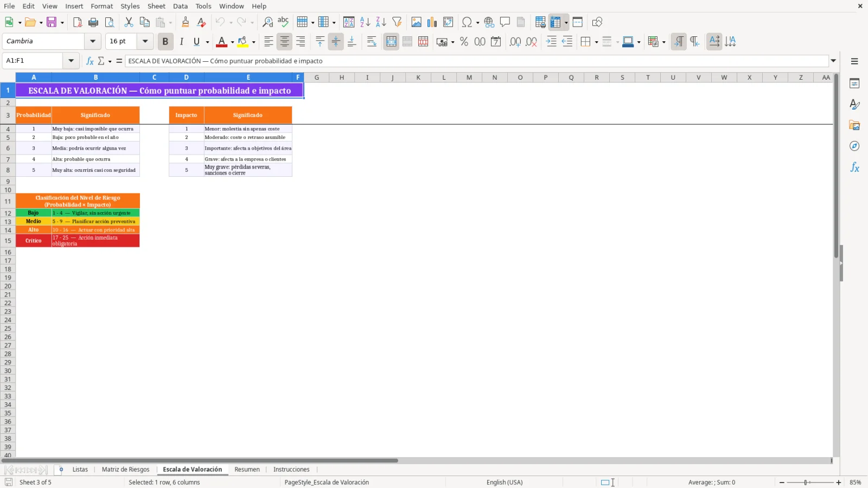Open the Name Box dropdown

[x=71, y=61]
